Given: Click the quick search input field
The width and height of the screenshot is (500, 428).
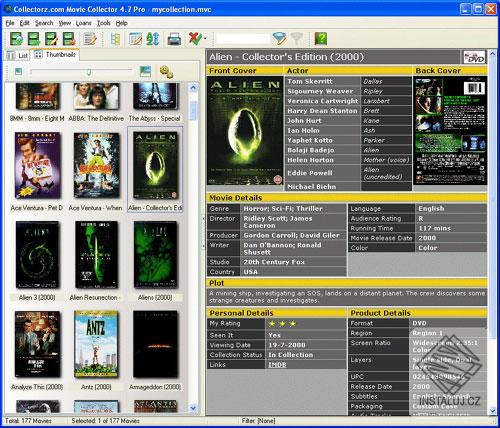Looking at the screenshot, I should (242, 39).
